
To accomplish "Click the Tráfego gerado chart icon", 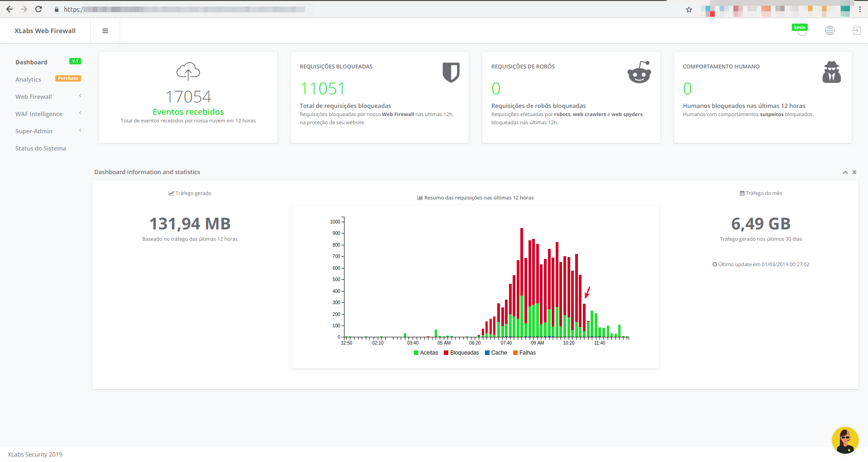I will [171, 193].
